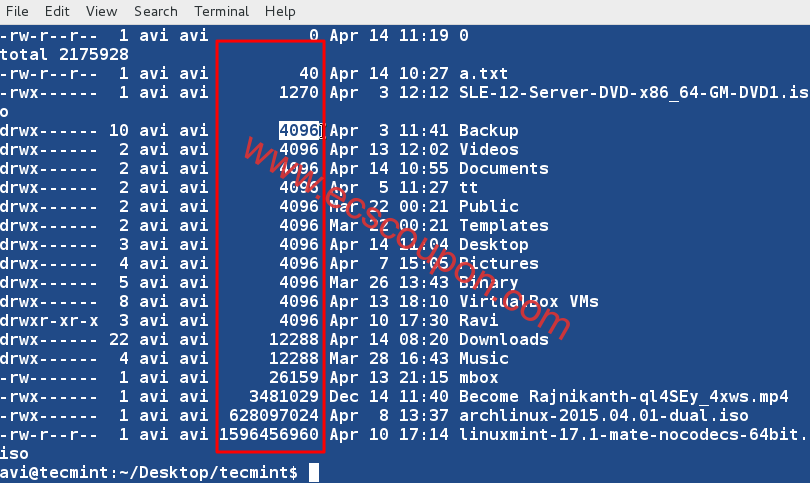The height and width of the screenshot is (485, 810).
Task: Click the Music directory name
Action: [x=484, y=358]
